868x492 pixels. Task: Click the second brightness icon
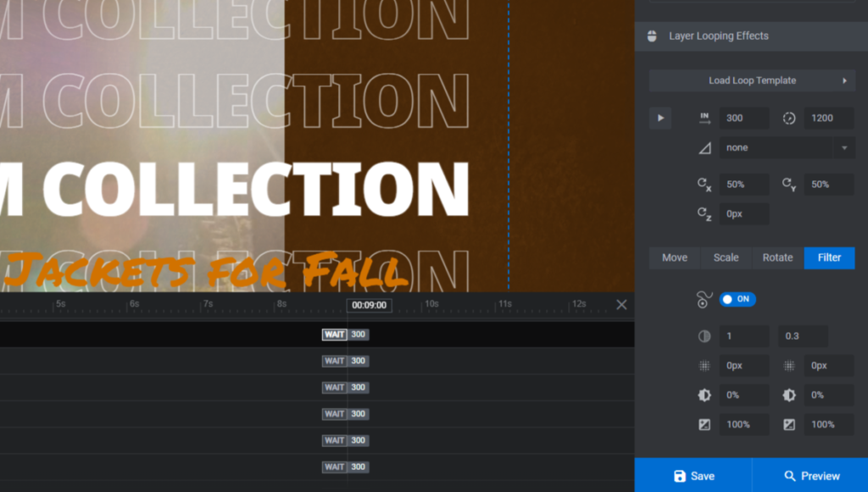coord(789,395)
